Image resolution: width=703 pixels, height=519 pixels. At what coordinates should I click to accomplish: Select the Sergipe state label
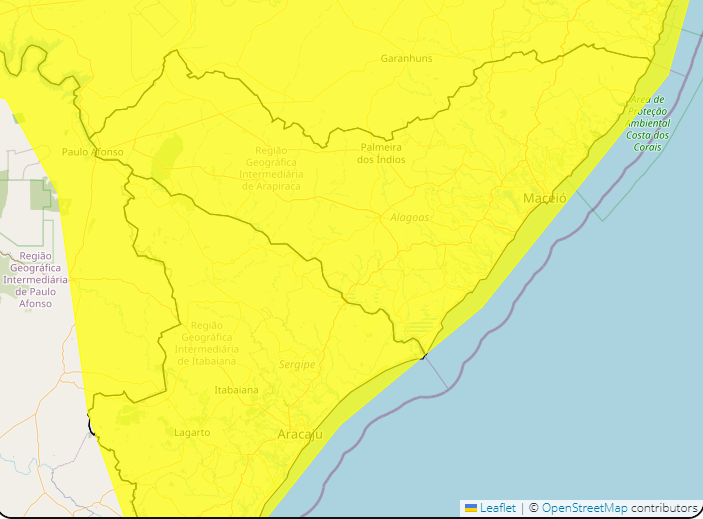pyautogui.click(x=297, y=364)
